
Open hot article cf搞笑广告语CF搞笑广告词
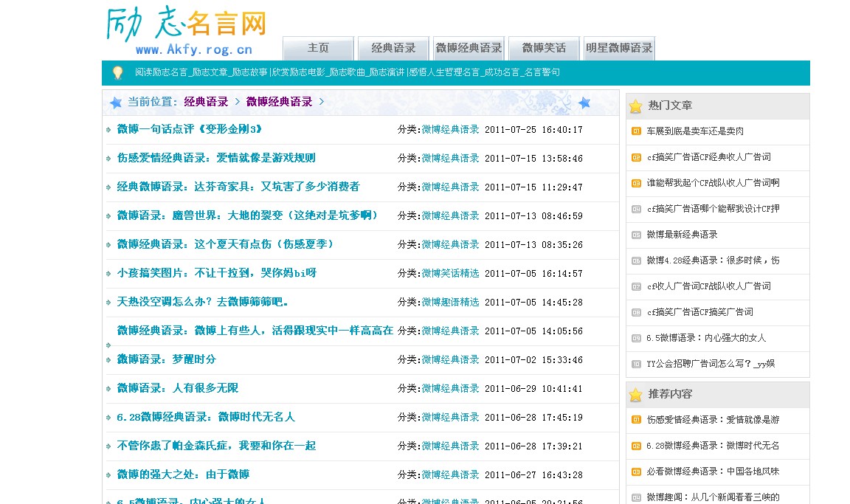(699, 312)
